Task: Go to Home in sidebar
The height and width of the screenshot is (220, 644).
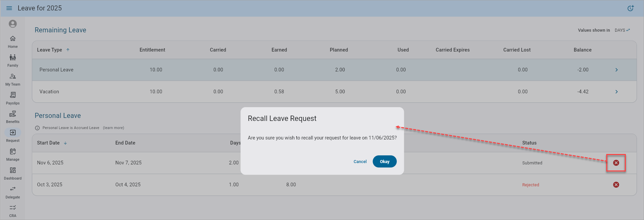Action: (x=13, y=42)
